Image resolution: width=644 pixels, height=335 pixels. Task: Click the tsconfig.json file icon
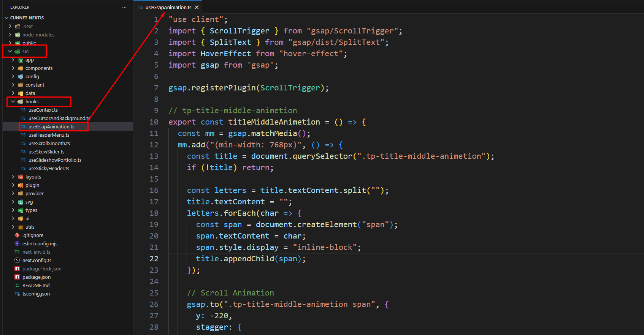[x=17, y=294]
